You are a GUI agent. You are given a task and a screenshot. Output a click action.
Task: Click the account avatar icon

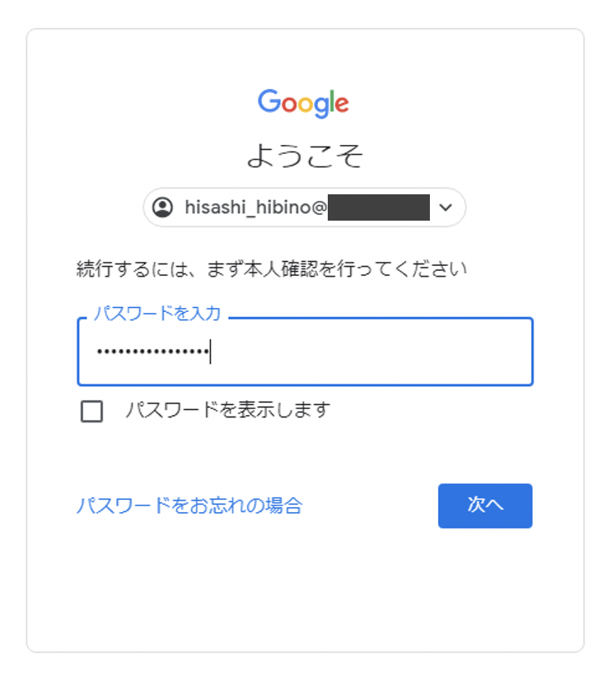coord(162,207)
